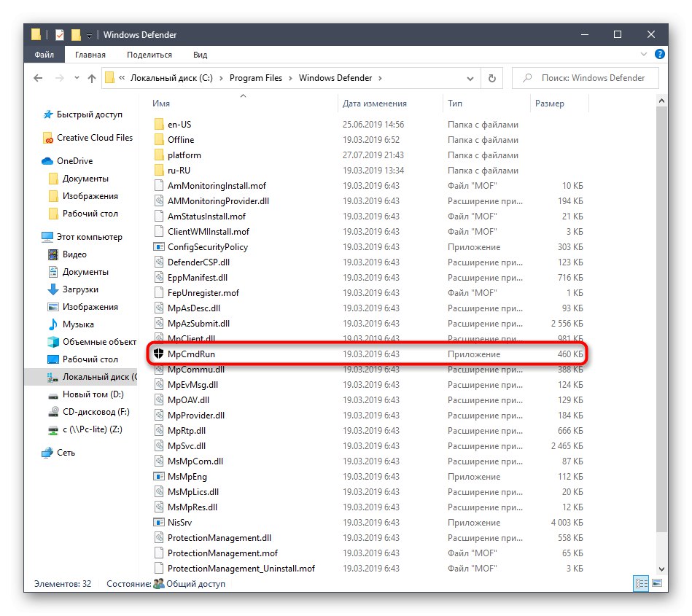Open the Quick Access Toolbar customize dropdown
This screenshot has width=692, height=616.
pyautogui.click(x=89, y=36)
